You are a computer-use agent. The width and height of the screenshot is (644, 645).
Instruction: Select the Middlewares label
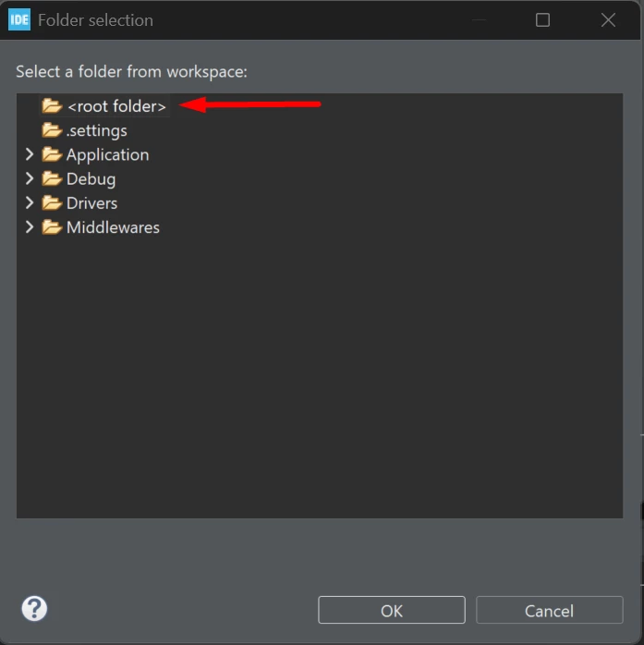click(113, 227)
